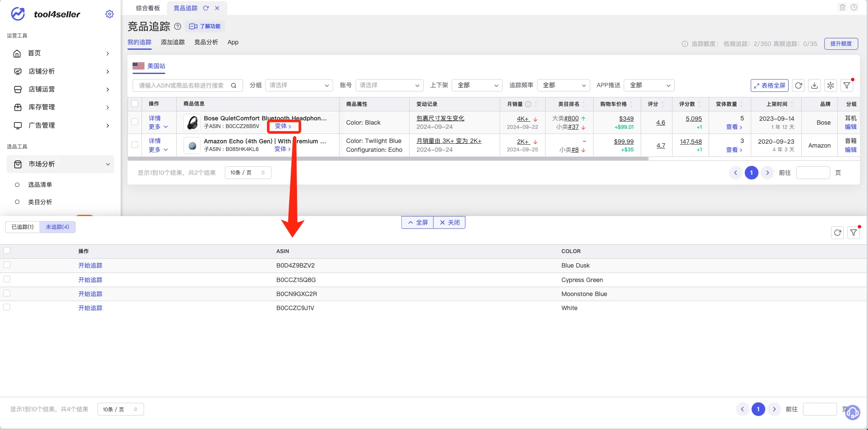Click the column settings gear icon
The width and height of the screenshot is (868, 430).
point(830,85)
